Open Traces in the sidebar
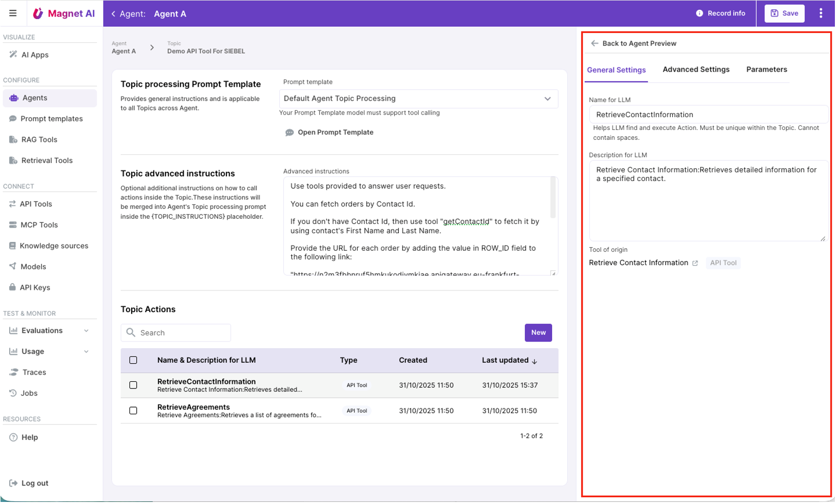The height and width of the screenshot is (504, 838). click(34, 373)
